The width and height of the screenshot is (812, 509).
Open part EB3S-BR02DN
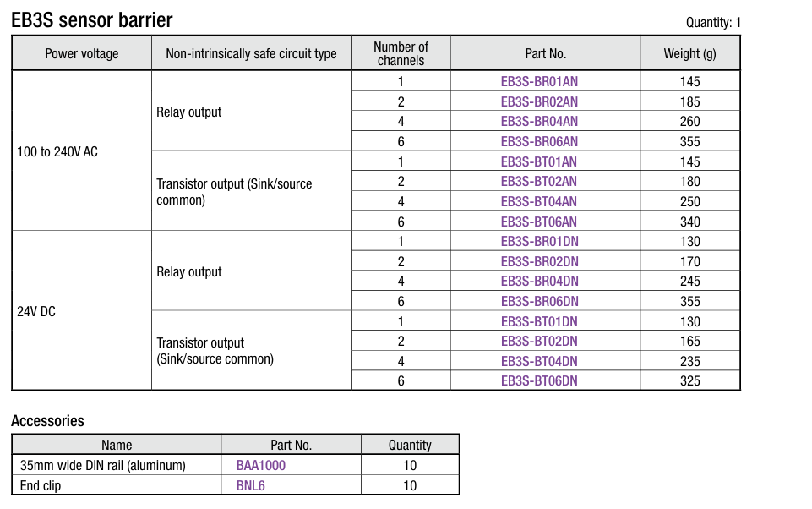coord(539,261)
